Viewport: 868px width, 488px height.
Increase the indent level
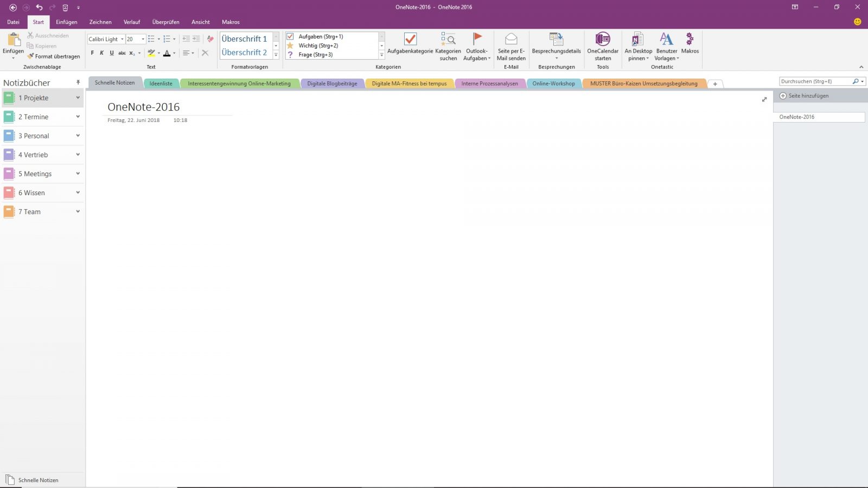[196, 39]
